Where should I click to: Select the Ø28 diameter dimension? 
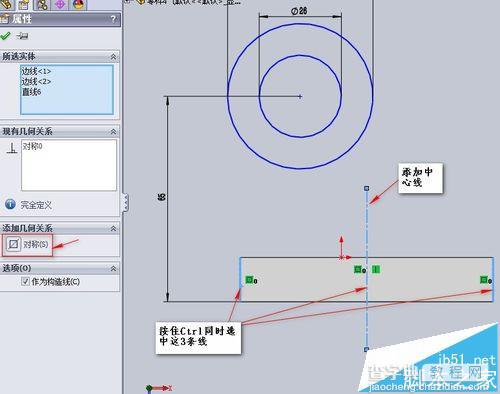pos(299,11)
